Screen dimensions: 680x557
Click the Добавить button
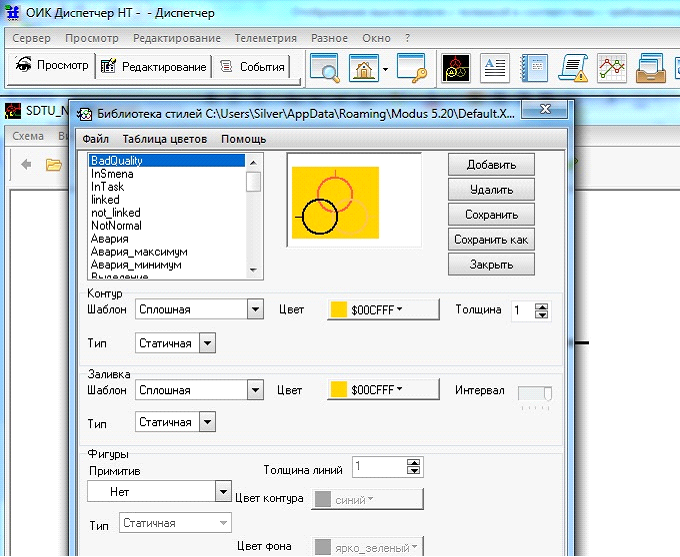click(x=491, y=164)
